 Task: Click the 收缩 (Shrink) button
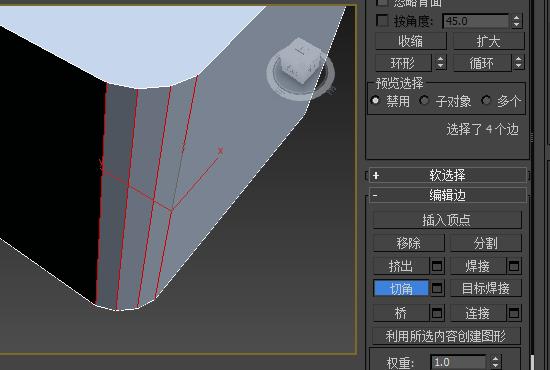click(411, 41)
